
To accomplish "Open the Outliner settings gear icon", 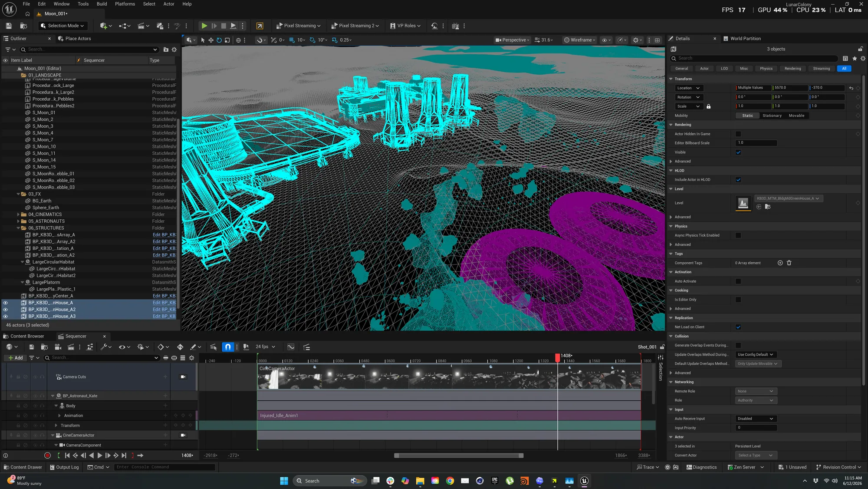I will click(174, 50).
